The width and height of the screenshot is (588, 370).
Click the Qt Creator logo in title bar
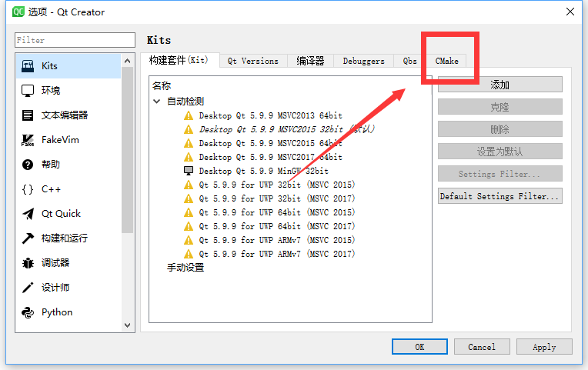(18, 12)
